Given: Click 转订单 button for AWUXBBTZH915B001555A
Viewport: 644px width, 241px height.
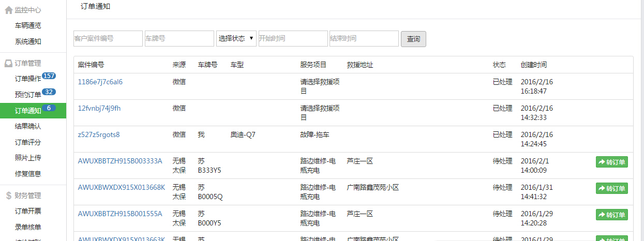Looking at the screenshot, I should (611, 215).
